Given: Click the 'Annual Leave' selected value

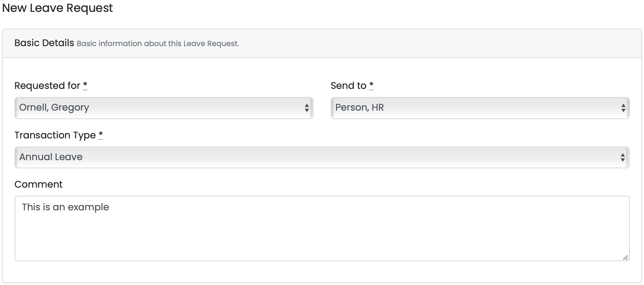Looking at the screenshot, I should click(x=51, y=157).
